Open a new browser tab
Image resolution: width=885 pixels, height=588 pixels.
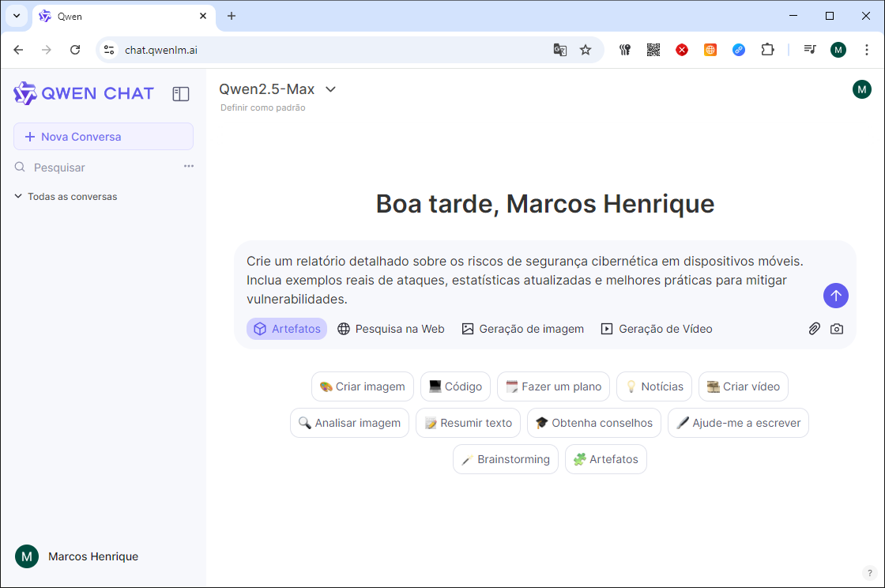[232, 16]
